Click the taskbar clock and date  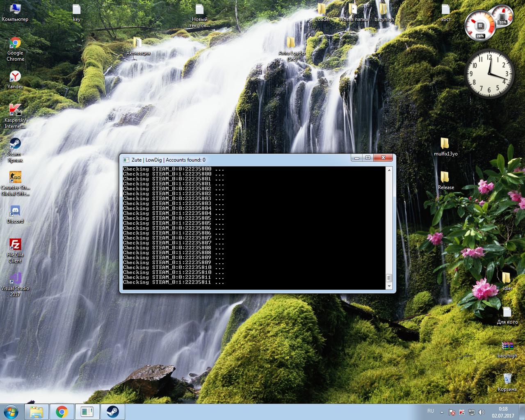503,412
